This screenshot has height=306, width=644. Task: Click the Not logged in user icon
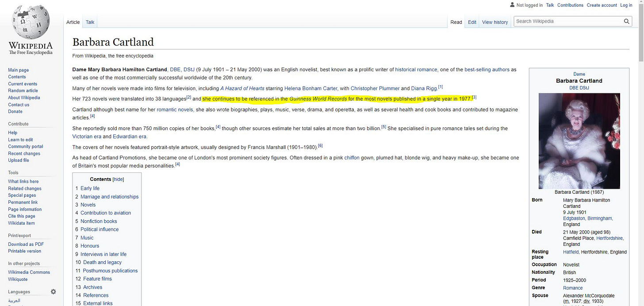click(512, 5)
